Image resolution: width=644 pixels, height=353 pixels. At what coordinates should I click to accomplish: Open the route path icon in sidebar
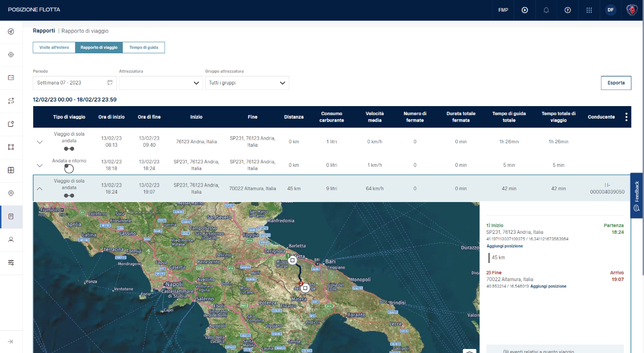11,101
